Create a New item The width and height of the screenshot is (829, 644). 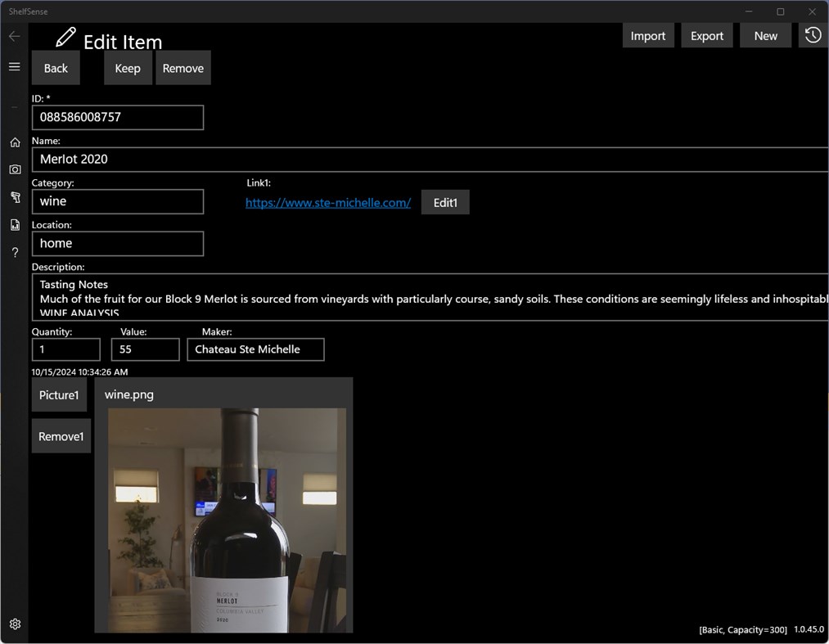[765, 35]
